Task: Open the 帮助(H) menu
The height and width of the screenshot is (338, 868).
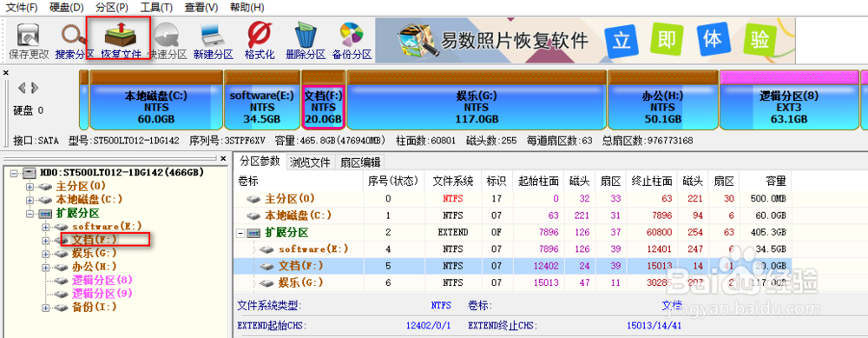Action: pyautogui.click(x=247, y=8)
